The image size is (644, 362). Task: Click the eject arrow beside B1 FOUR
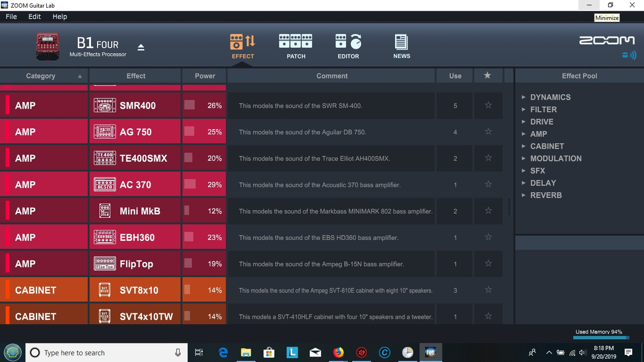click(x=141, y=47)
